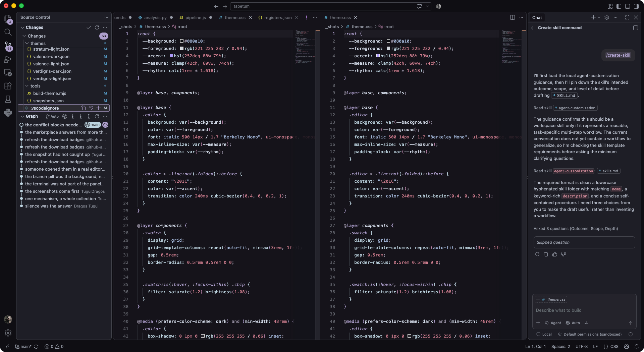Viewport: 644px width, 352px height.
Task: Send the chat message arrow
Action: point(631,323)
